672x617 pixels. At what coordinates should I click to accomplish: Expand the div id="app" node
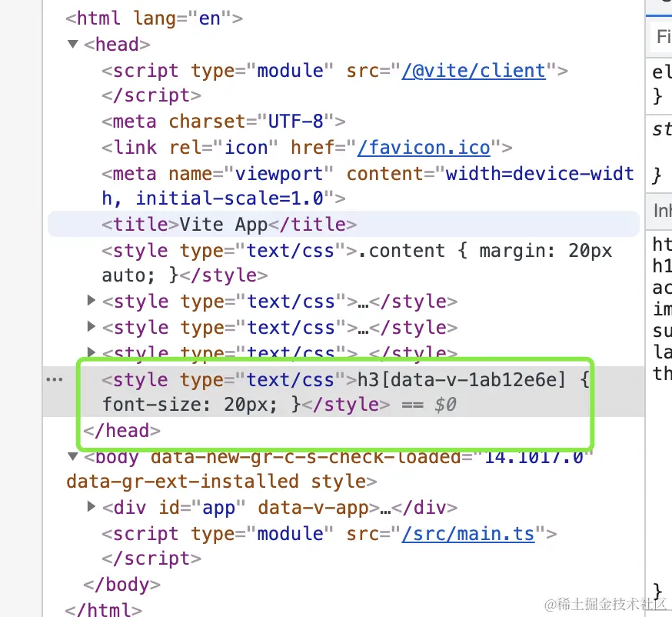coord(91,507)
